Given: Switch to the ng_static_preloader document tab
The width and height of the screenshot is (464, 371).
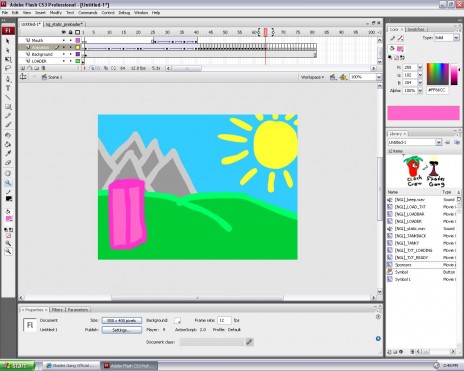Looking at the screenshot, I should (64, 24).
